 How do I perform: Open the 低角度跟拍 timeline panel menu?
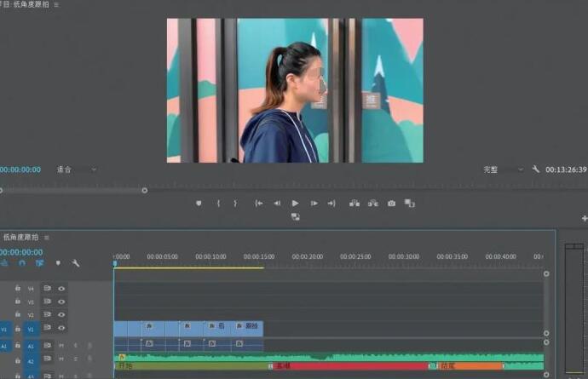pyautogui.click(x=47, y=238)
